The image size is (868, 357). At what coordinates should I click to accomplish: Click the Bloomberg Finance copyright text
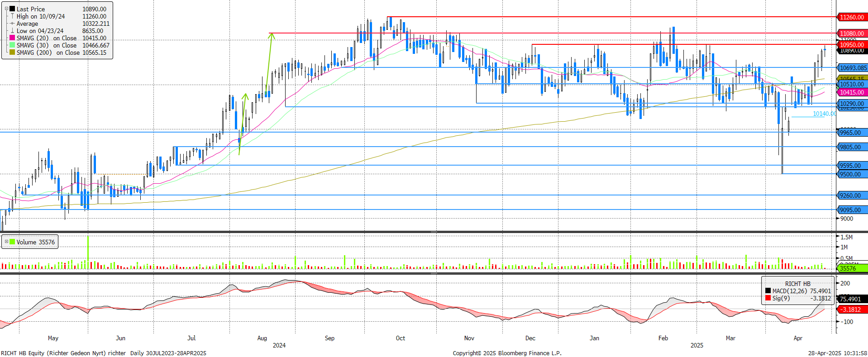coord(507,353)
